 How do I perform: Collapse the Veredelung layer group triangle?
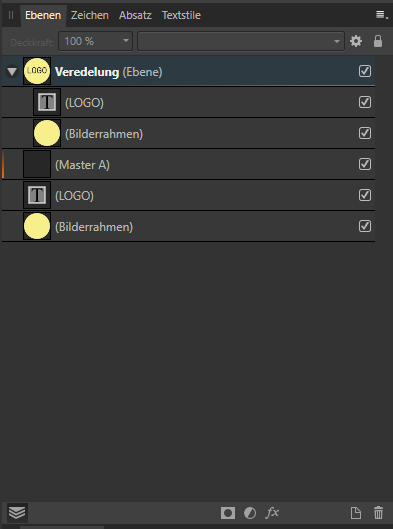(12, 71)
